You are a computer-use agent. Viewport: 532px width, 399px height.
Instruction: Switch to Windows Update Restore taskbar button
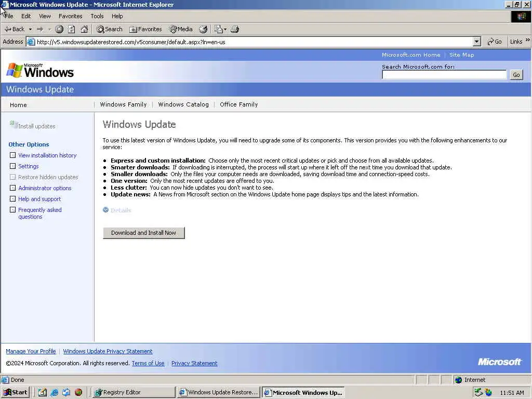coord(219,392)
